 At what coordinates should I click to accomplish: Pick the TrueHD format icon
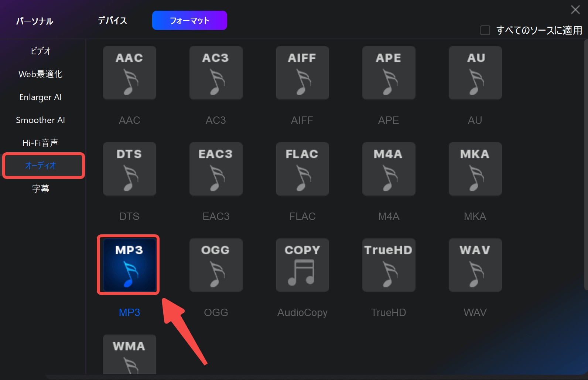389,265
